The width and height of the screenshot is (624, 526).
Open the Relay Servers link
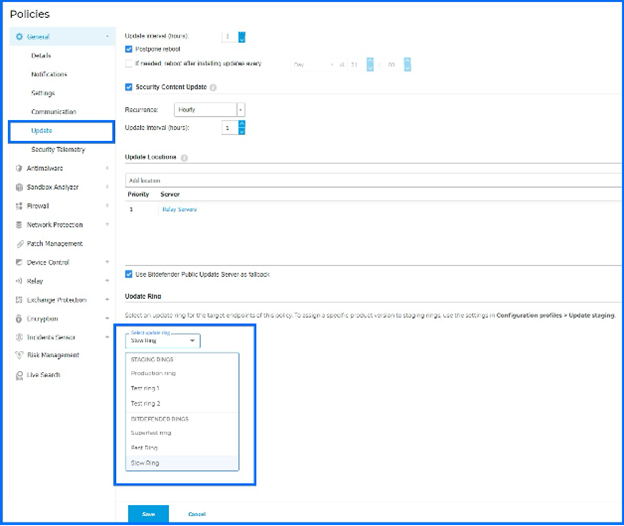pos(179,210)
